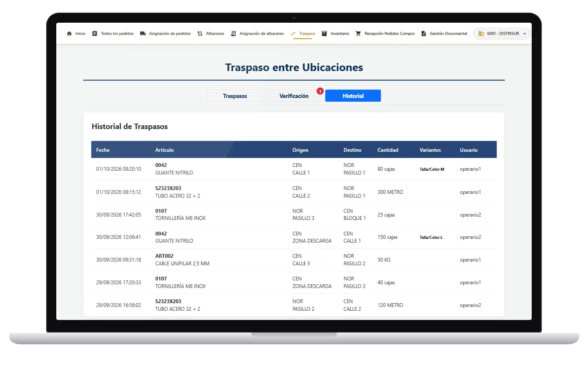Click the 300 METRO quantity cell

[x=390, y=192]
